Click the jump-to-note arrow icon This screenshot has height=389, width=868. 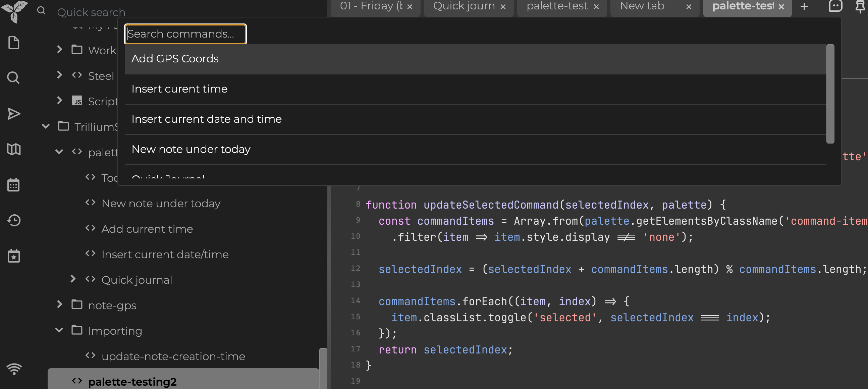coord(13,114)
